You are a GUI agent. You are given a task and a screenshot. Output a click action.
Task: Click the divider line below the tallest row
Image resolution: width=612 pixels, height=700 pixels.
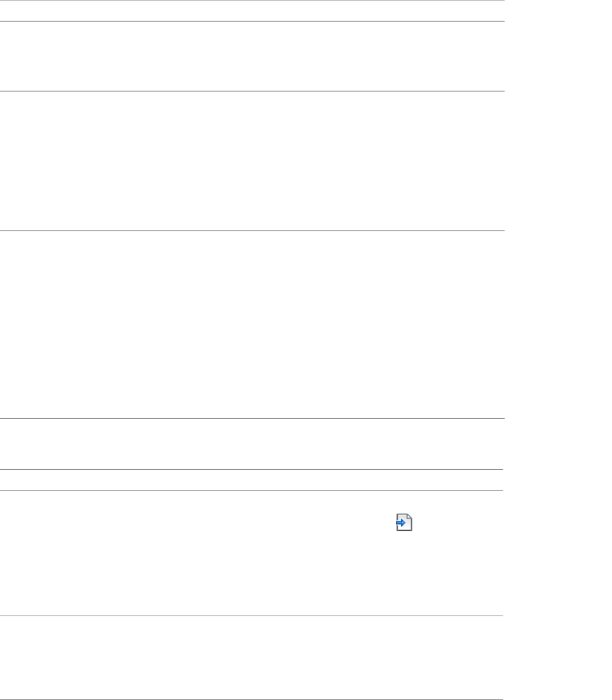pos(252,419)
